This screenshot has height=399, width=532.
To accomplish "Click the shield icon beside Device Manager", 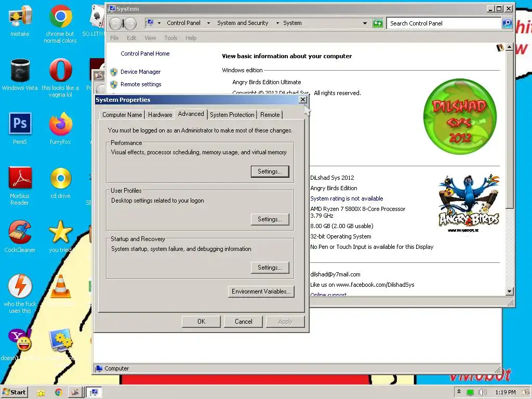I will click(x=114, y=72).
